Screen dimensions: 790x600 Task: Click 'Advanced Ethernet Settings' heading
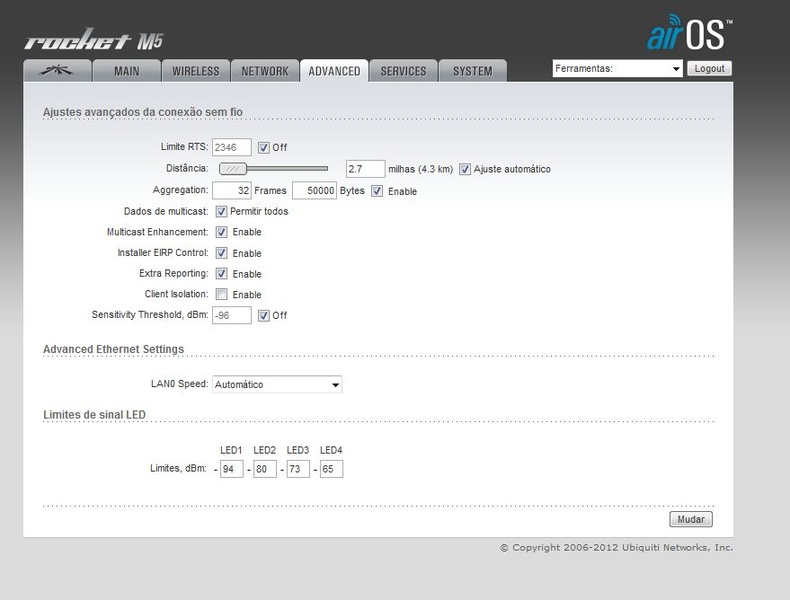[113, 349]
